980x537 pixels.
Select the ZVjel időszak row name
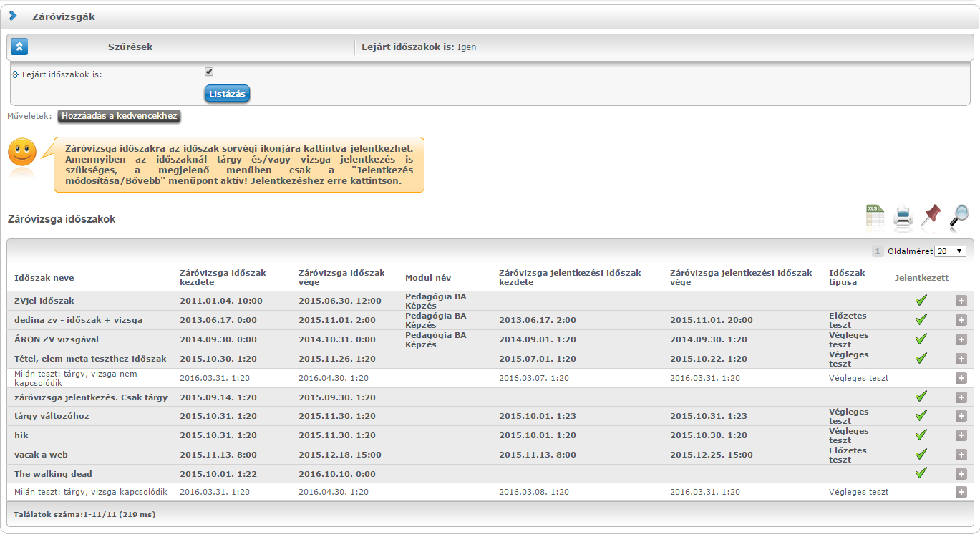click(x=44, y=301)
